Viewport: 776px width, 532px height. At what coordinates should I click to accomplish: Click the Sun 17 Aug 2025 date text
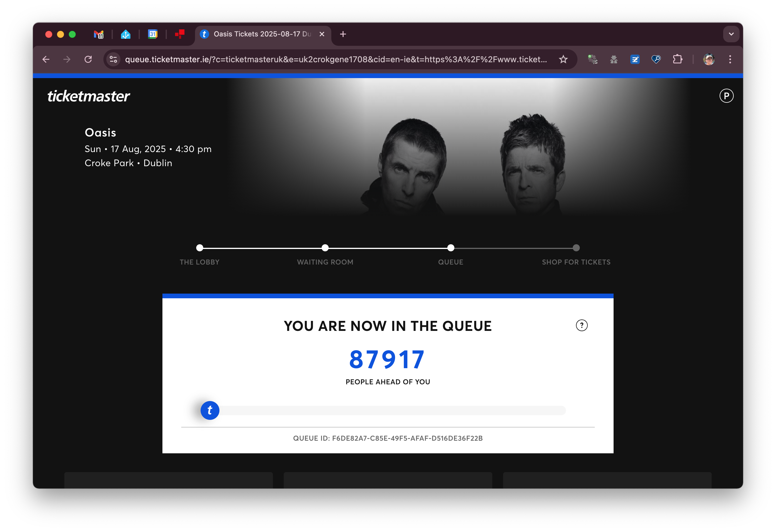click(148, 149)
